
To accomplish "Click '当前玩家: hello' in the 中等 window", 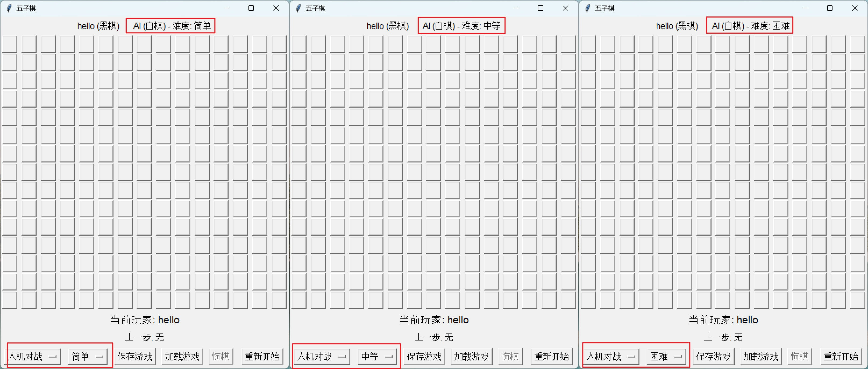I will tap(434, 320).
